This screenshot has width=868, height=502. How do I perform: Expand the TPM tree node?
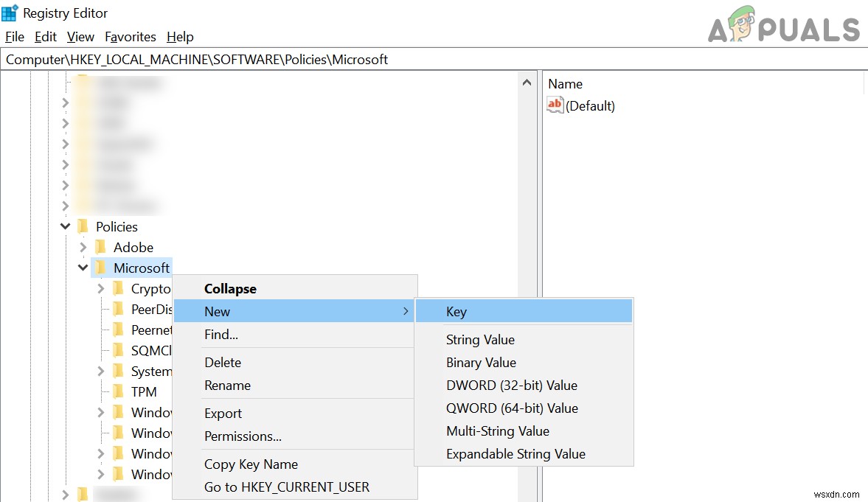pyautogui.click(x=100, y=391)
